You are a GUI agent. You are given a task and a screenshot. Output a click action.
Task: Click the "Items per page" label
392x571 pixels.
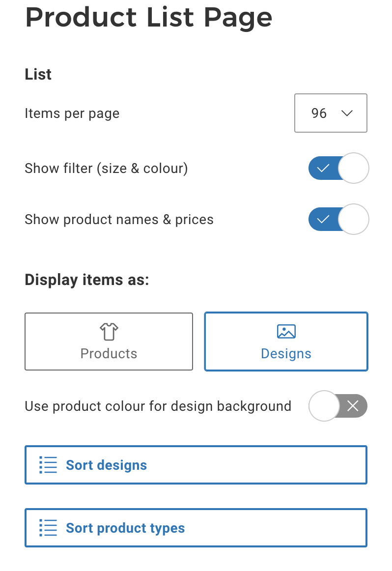pos(72,114)
